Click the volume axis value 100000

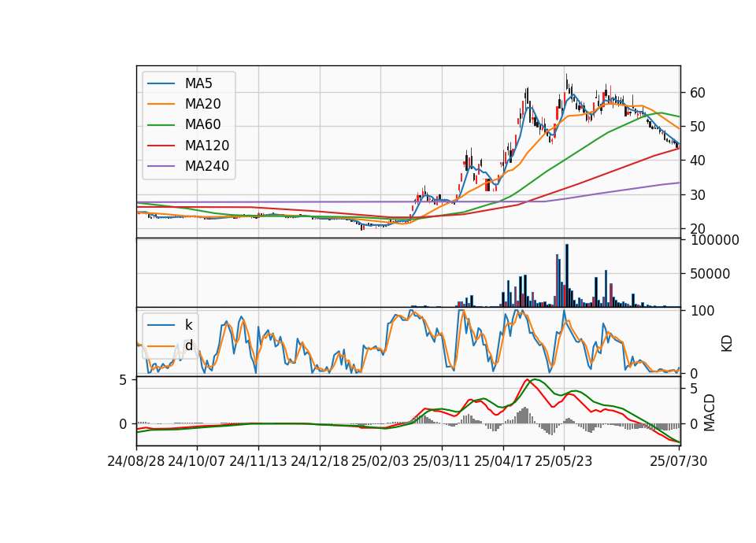click(x=715, y=240)
